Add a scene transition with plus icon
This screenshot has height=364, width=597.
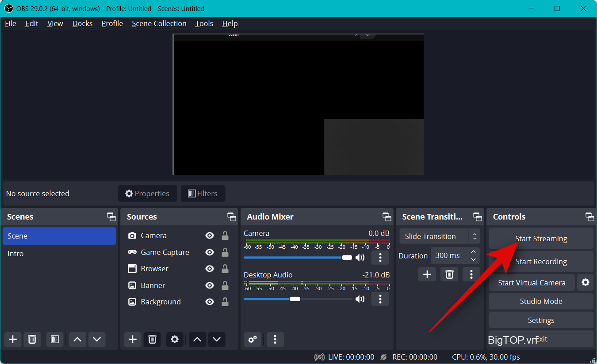click(427, 274)
